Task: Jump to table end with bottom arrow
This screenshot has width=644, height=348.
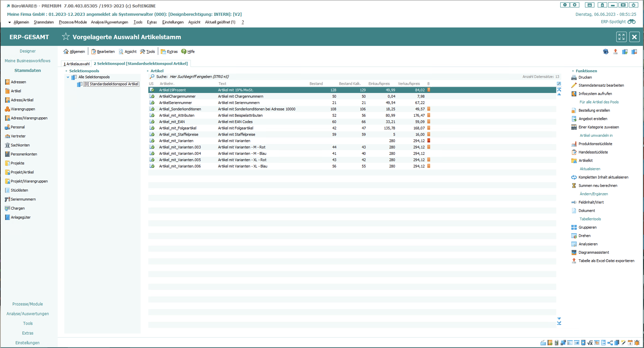Action: (559, 323)
